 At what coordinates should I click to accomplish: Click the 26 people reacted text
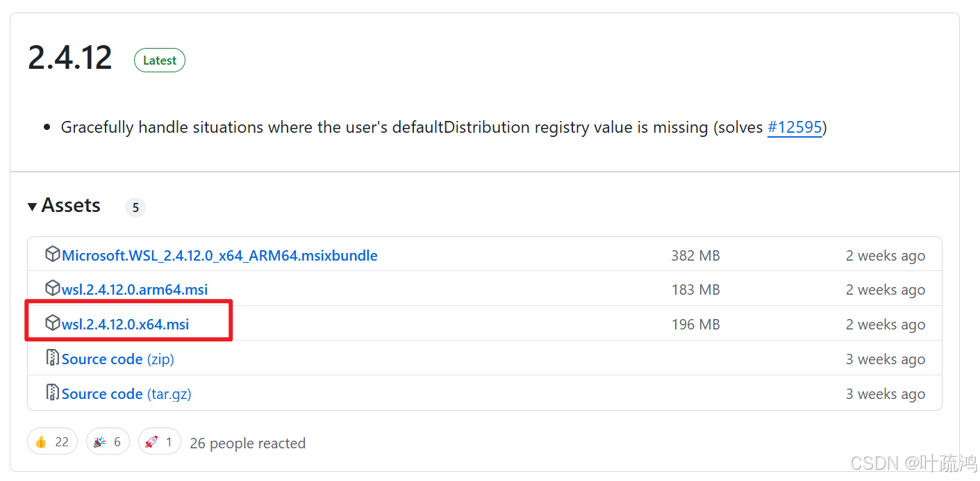click(248, 443)
